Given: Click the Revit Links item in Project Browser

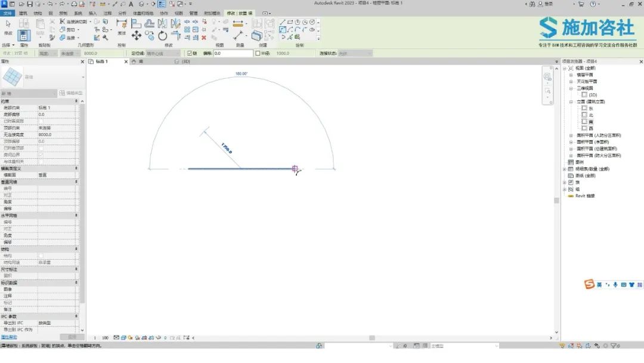Looking at the screenshot, I should [585, 196].
